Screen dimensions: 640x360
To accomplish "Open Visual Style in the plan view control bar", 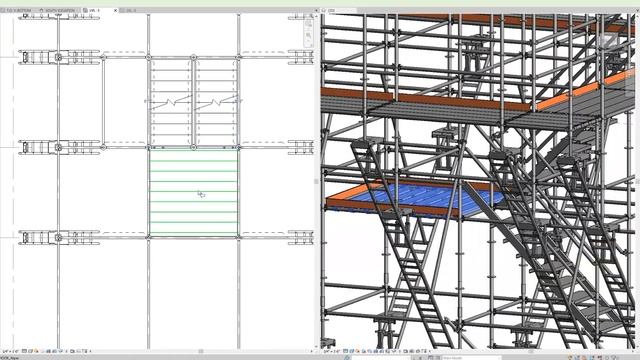I will pos(30,351).
